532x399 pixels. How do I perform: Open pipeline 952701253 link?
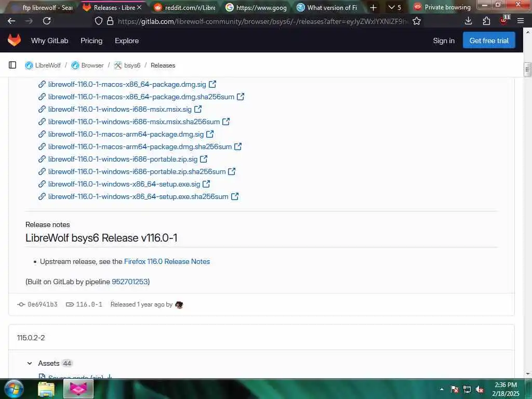click(130, 282)
